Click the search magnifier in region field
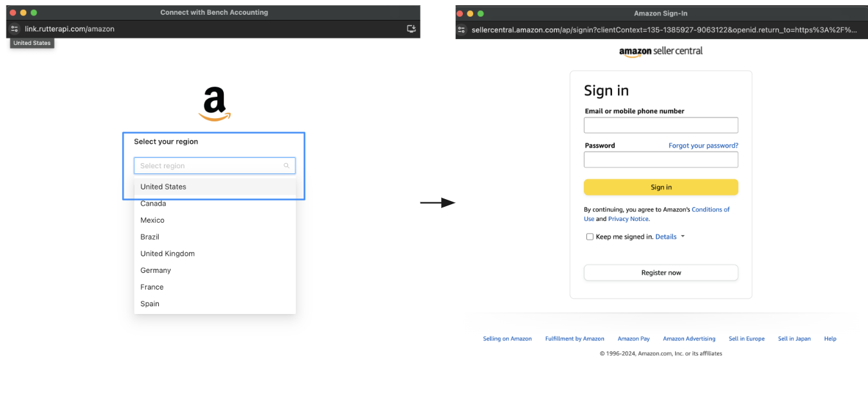 click(287, 166)
